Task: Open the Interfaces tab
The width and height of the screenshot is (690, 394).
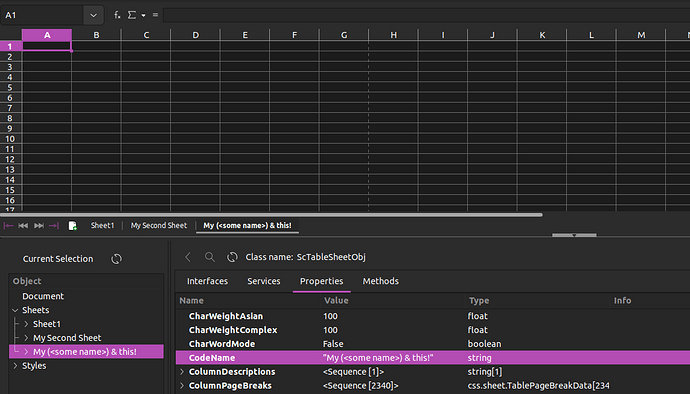Action: (207, 281)
